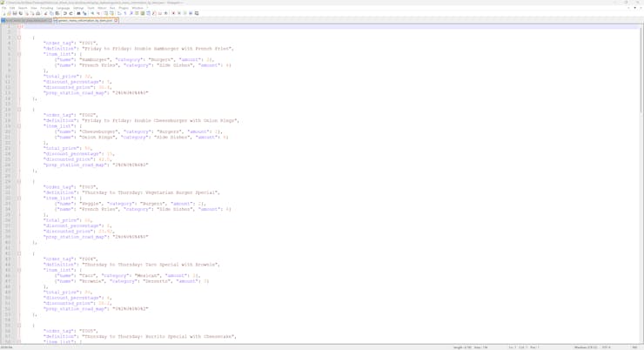Click the Cut toolbar icon

(x=45, y=13)
